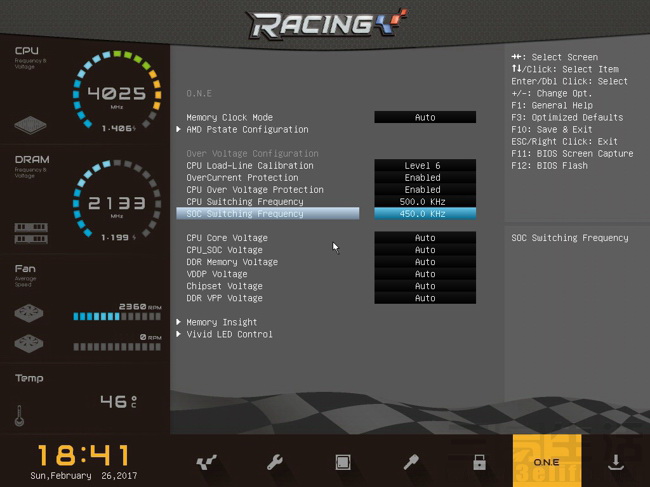The height and width of the screenshot is (487, 650).
Task: Click the DRAM memory sticks icon
Action: (x=31, y=233)
